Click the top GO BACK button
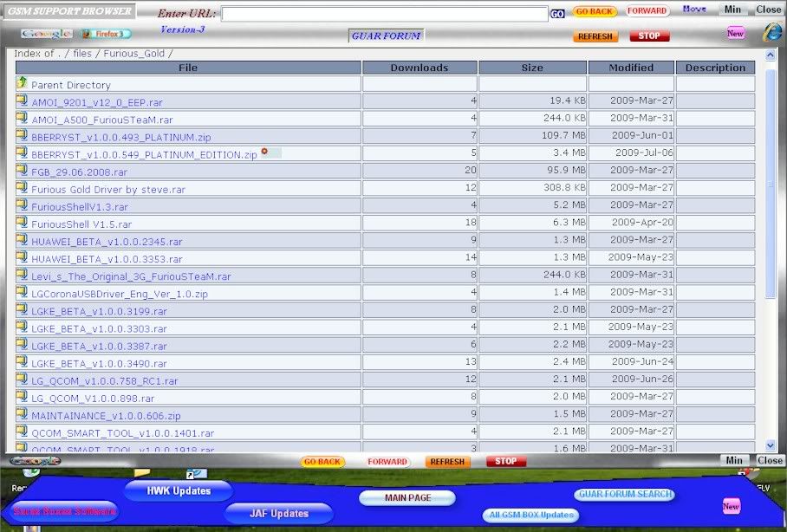 point(595,11)
